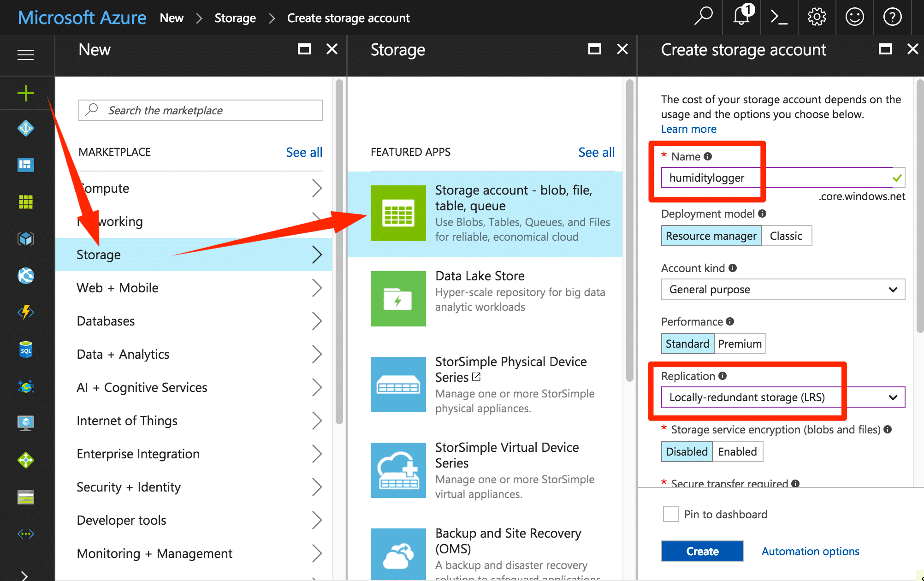Click Backup and Site Recovery icon

click(398, 554)
